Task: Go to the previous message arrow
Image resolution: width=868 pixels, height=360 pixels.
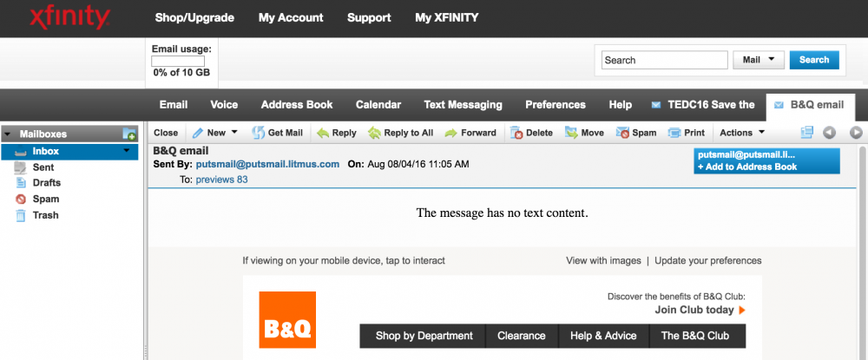Action: tap(829, 133)
